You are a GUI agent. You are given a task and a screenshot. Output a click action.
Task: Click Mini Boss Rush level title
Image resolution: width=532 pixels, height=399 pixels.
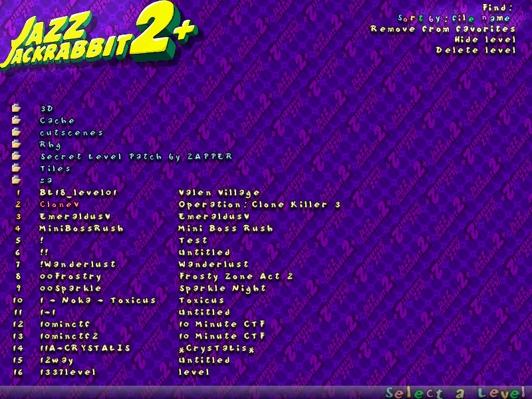(x=226, y=229)
